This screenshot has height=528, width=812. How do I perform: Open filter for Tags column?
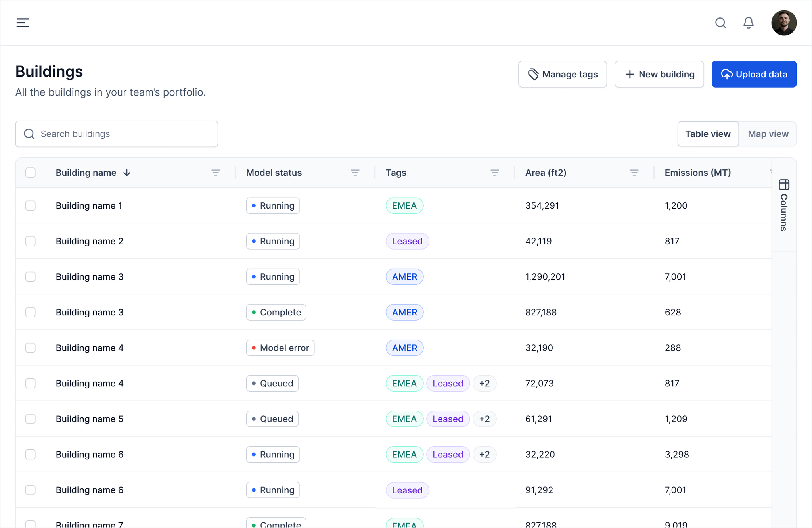[494, 173]
